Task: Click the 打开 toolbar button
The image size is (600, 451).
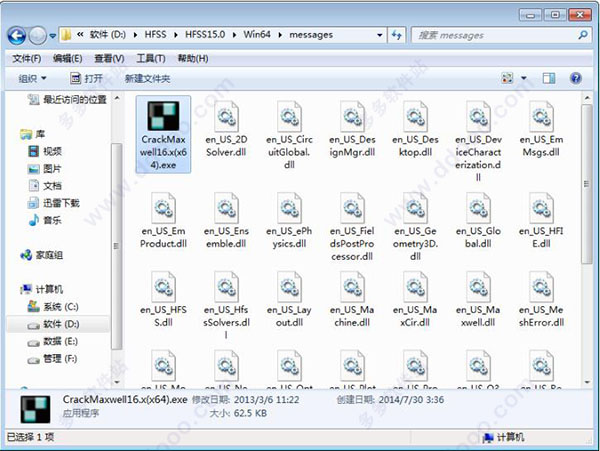Action: point(86,79)
